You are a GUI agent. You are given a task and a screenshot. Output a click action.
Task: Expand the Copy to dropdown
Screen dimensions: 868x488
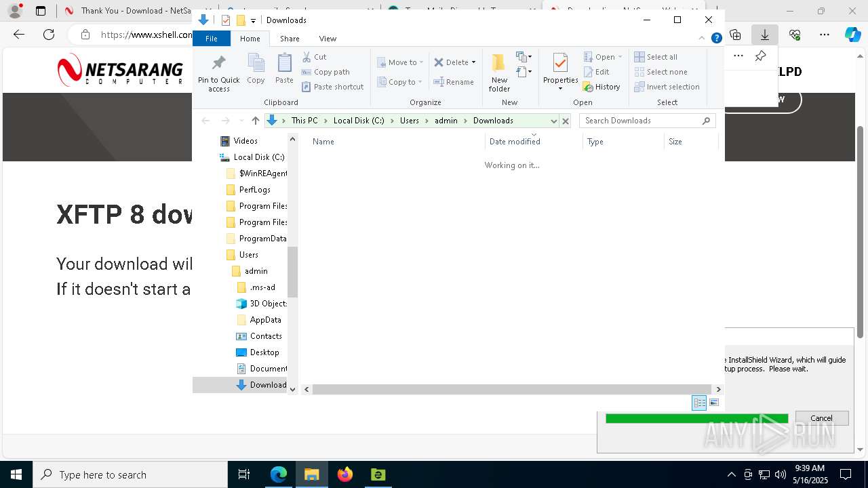click(x=420, y=82)
